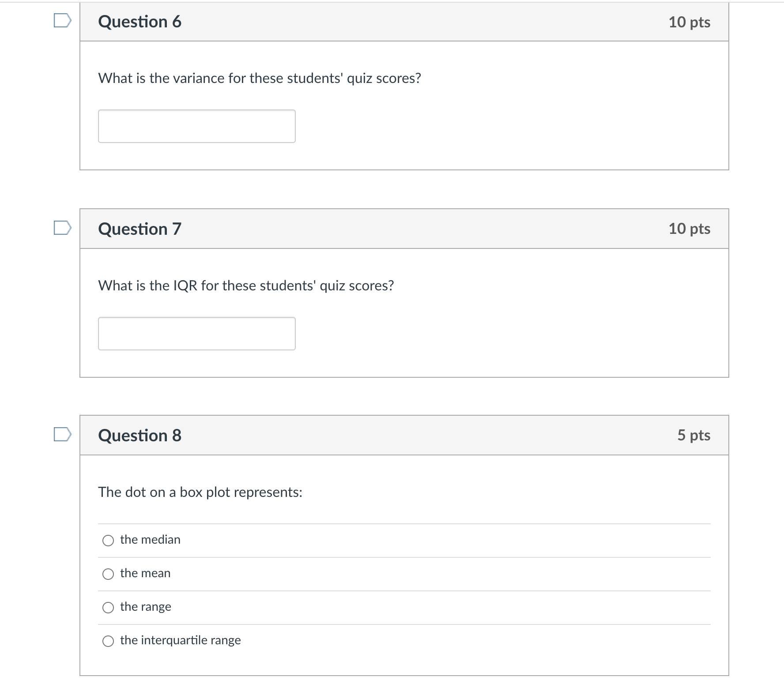The height and width of the screenshot is (699, 784).
Task: Click the Question 7 header
Action: tap(139, 228)
